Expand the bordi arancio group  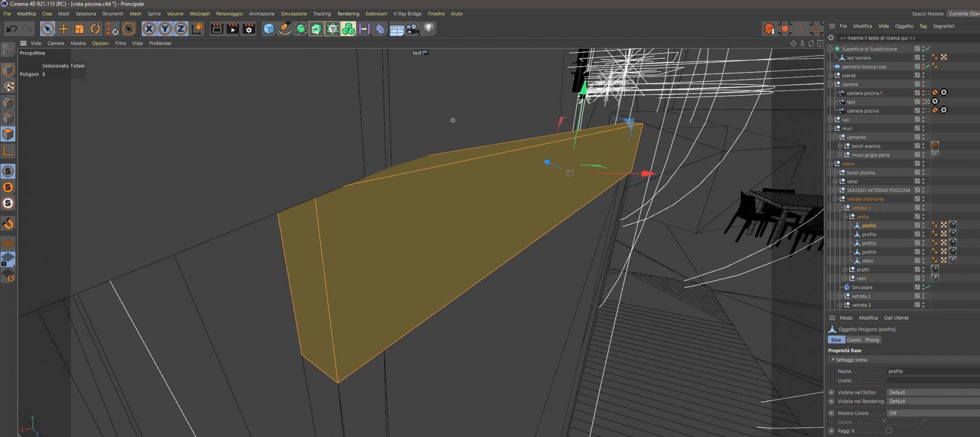tap(840, 146)
